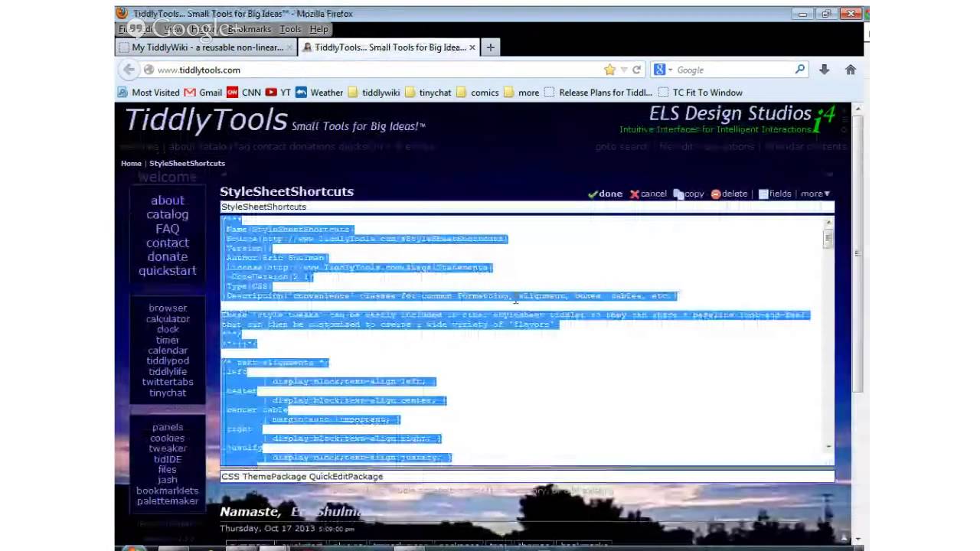Image resolution: width=980 pixels, height=551 pixels.
Task: Open the Bookmarks menu
Action: tap(249, 29)
